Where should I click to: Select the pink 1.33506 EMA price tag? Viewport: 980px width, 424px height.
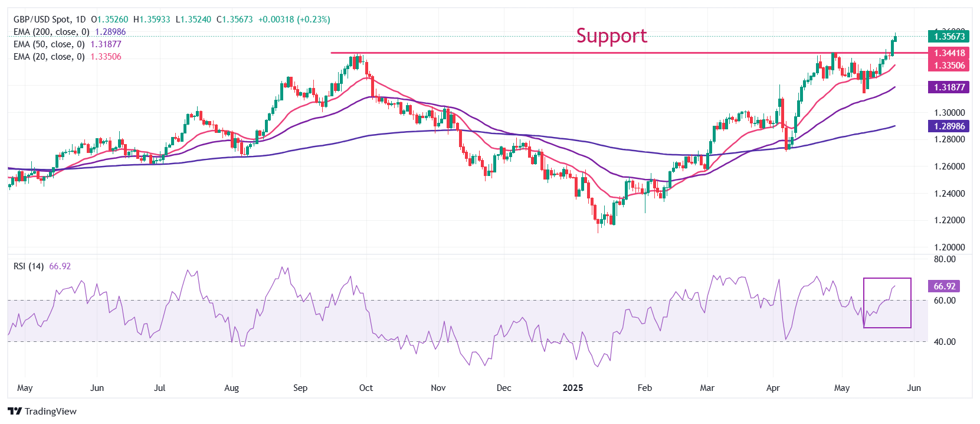[949, 66]
